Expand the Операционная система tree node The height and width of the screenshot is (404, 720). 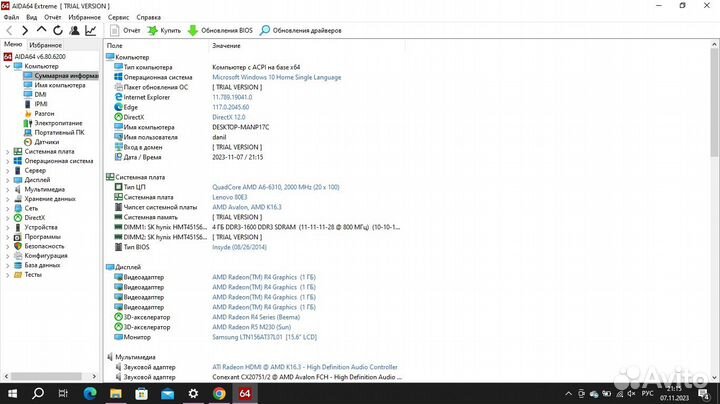[7, 161]
